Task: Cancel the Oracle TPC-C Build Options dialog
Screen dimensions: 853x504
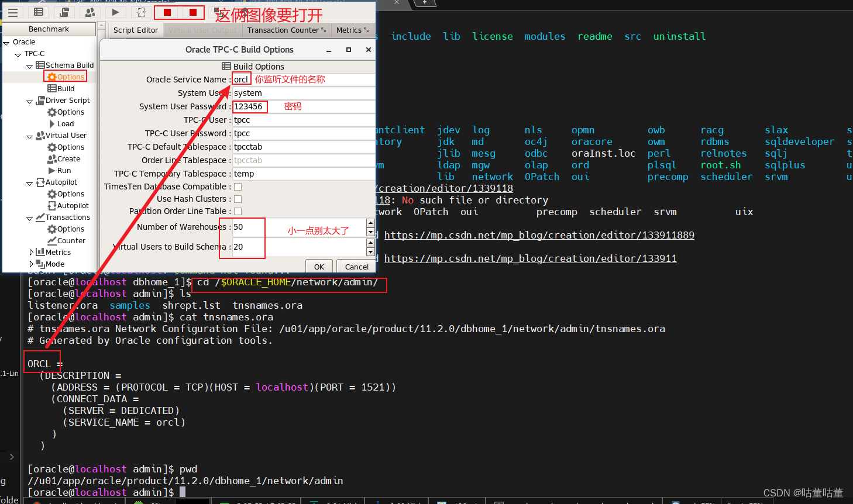Action: [356, 266]
